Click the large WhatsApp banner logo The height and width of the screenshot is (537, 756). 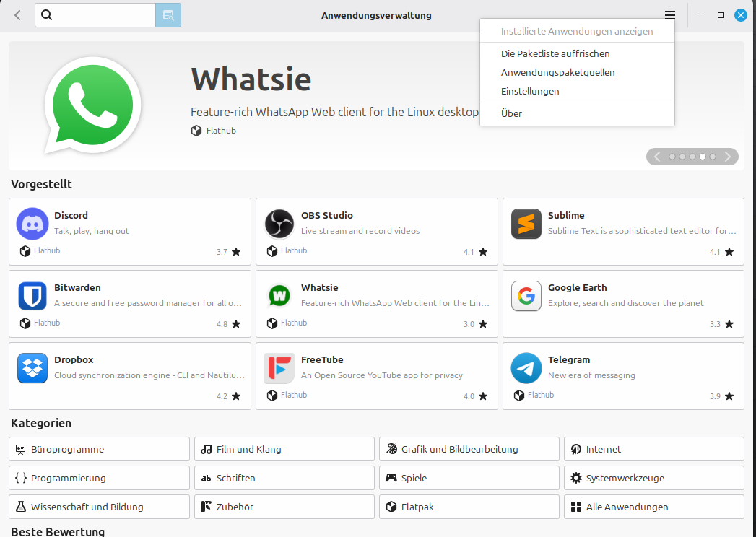[x=92, y=105]
